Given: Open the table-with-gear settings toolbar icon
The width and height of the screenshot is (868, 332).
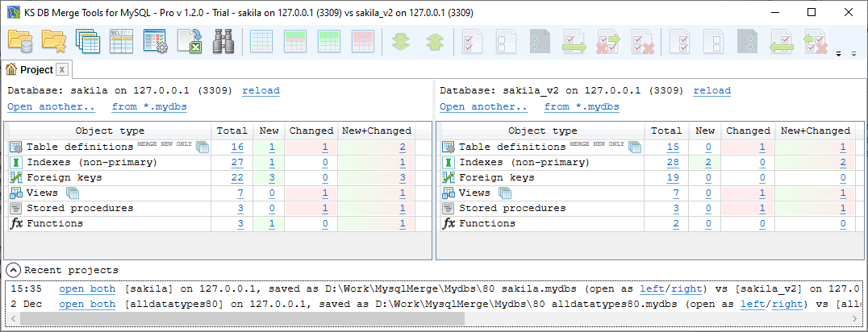Looking at the screenshot, I should click(156, 41).
